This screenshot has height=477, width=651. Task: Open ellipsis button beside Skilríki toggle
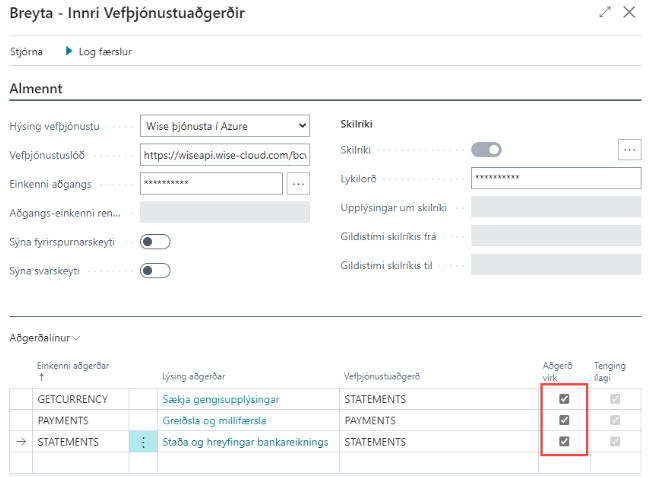tap(629, 150)
